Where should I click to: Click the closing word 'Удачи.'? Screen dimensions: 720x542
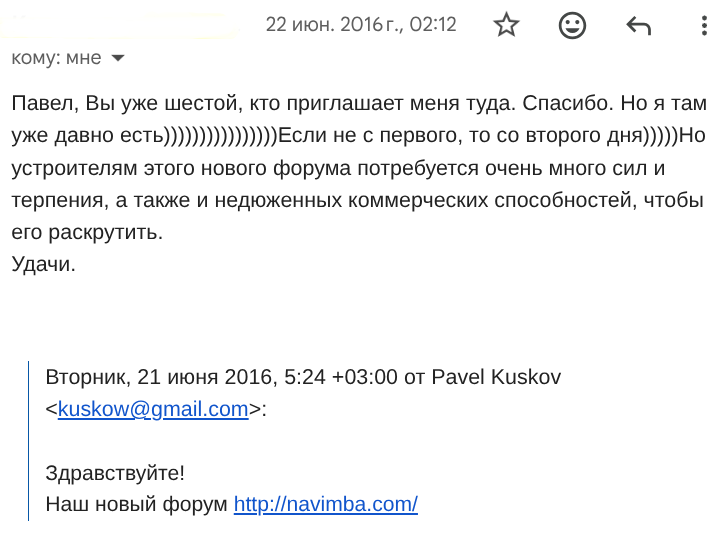pyautogui.click(x=43, y=264)
